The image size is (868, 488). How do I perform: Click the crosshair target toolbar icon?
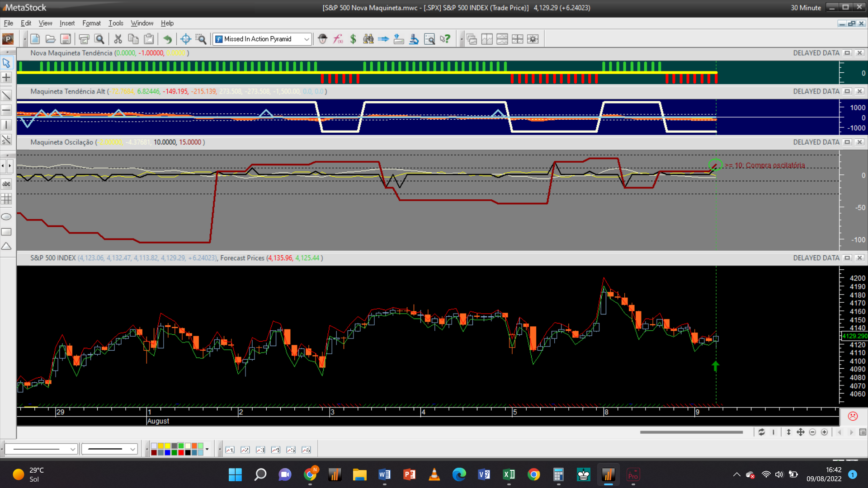[x=185, y=39]
